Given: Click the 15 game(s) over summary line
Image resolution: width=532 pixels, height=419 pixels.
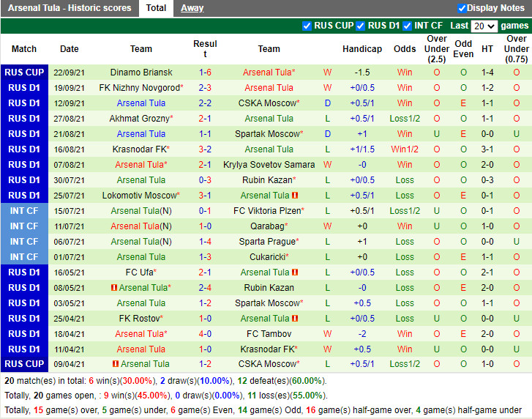Looking at the screenshot, I should pyautogui.click(x=263, y=409).
